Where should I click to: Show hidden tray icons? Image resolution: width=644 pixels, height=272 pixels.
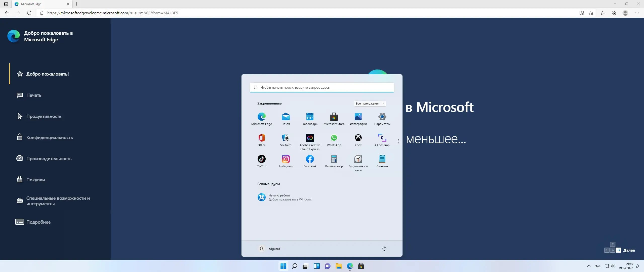click(x=589, y=266)
